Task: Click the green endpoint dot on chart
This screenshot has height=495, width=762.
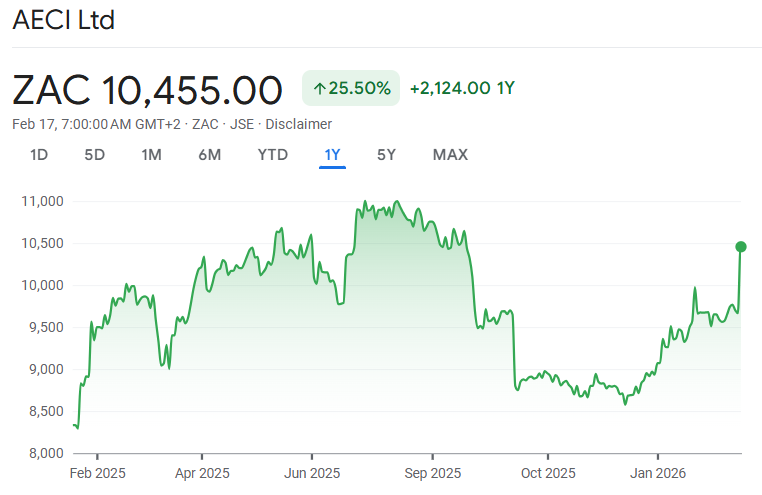Action: point(741,246)
